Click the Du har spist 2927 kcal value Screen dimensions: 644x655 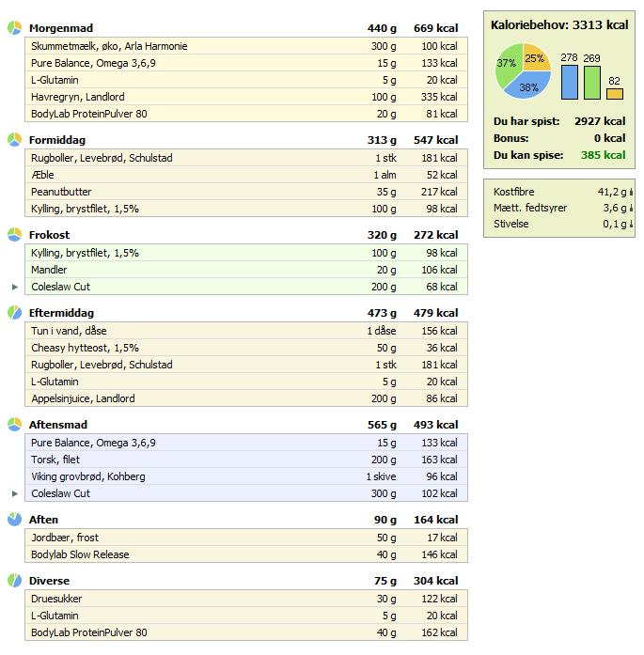tap(600, 121)
